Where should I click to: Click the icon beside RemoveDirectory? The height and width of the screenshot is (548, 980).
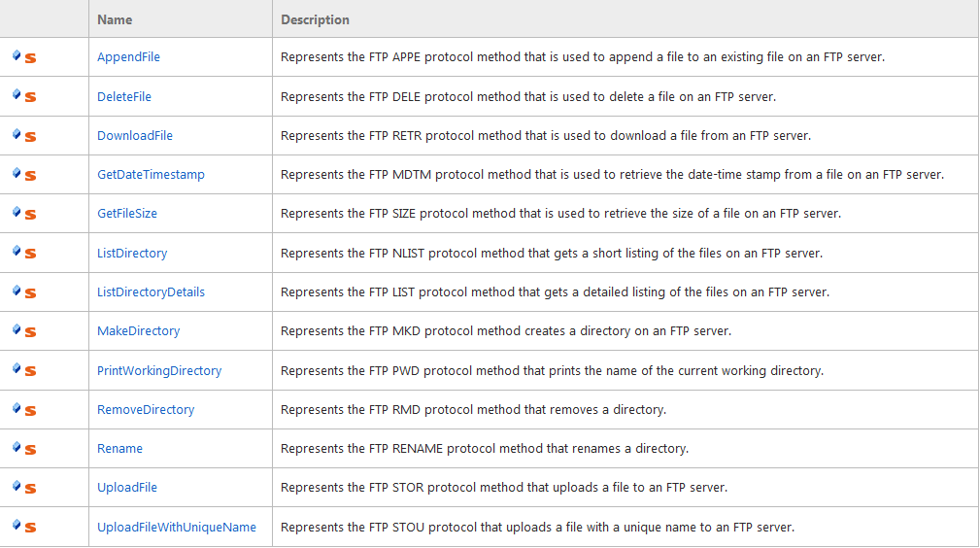[x=24, y=410]
